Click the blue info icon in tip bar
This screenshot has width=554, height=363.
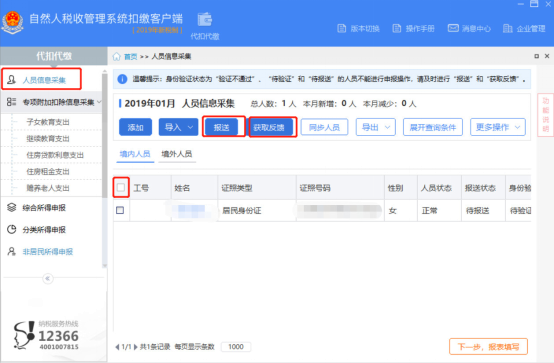point(122,79)
